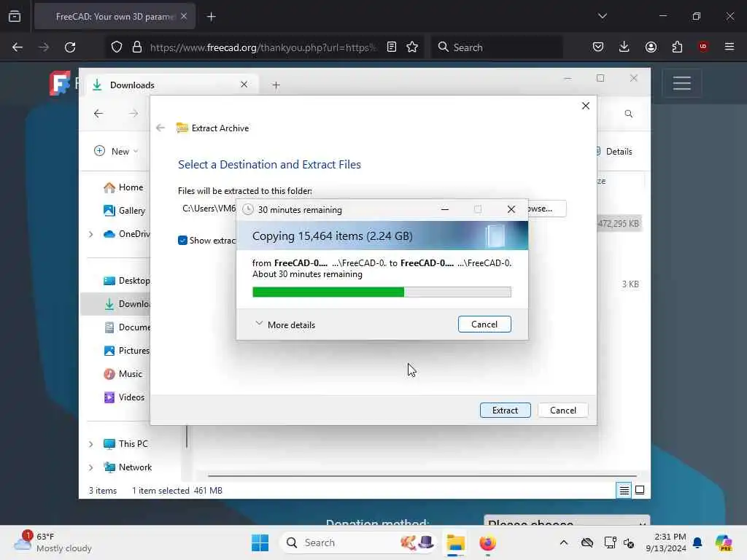Select Desktop in the sidebar
This screenshot has width=747, height=560.
click(126, 281)
